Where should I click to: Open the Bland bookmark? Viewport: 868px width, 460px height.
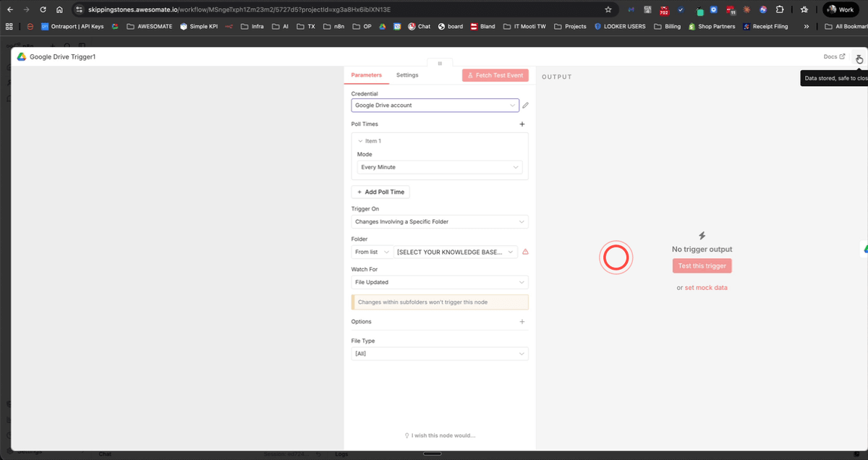481,26
